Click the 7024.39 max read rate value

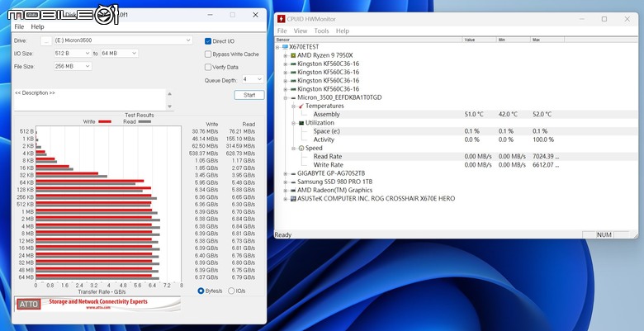pos(546,157)
